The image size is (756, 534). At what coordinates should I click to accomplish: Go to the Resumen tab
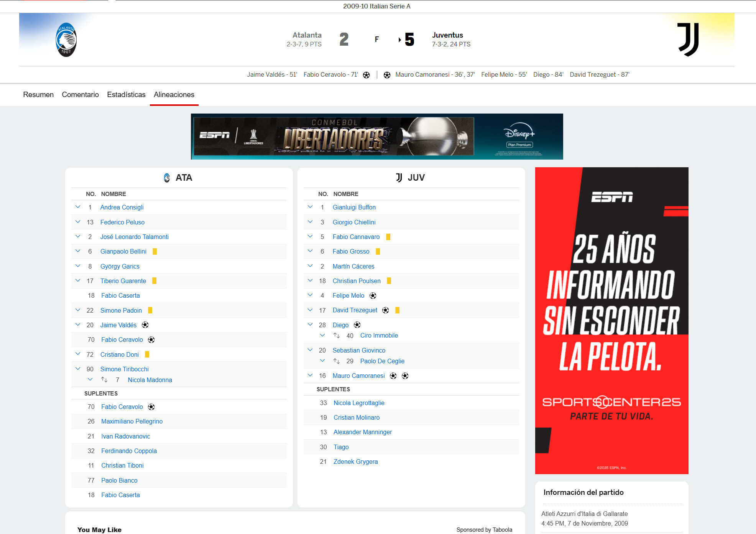[x=38, y=95]
